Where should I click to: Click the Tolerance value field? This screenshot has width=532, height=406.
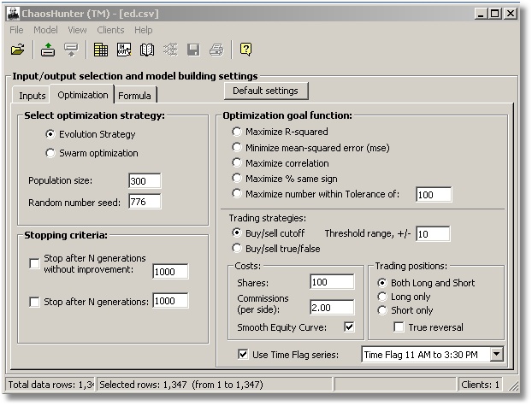click(434, 194)
